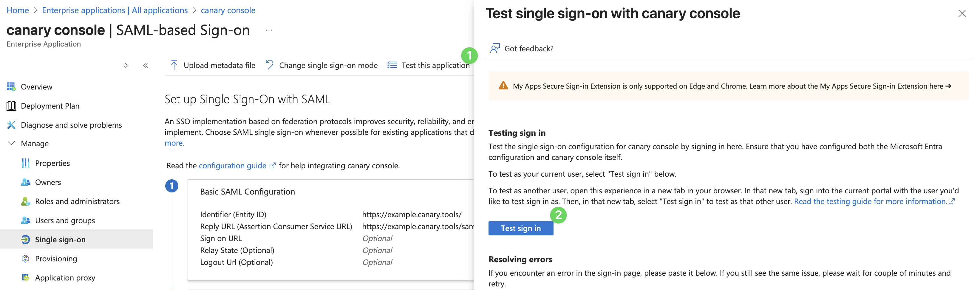Image resolution: width=980 pixels, height=290 pixels.
Task: Open the configuration guide link
Action: point(232,166)
